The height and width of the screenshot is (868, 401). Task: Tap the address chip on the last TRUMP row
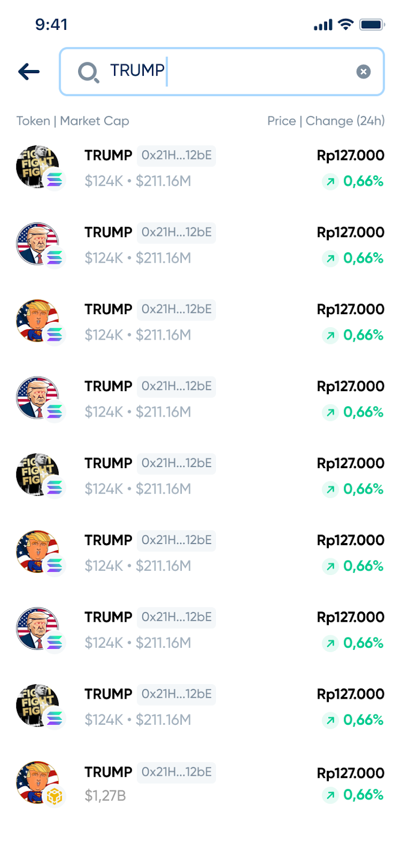click(x=176, y=772)
